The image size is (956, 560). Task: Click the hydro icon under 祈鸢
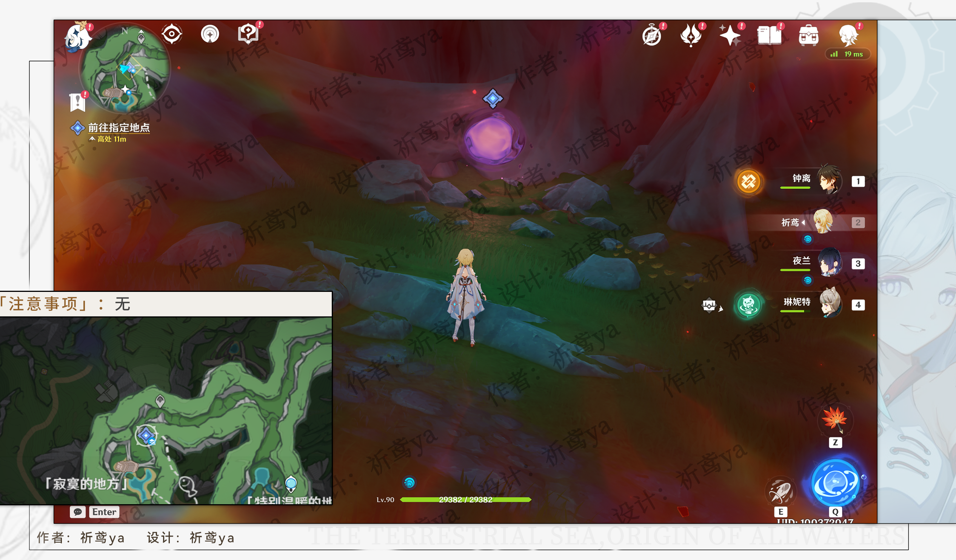807,239
